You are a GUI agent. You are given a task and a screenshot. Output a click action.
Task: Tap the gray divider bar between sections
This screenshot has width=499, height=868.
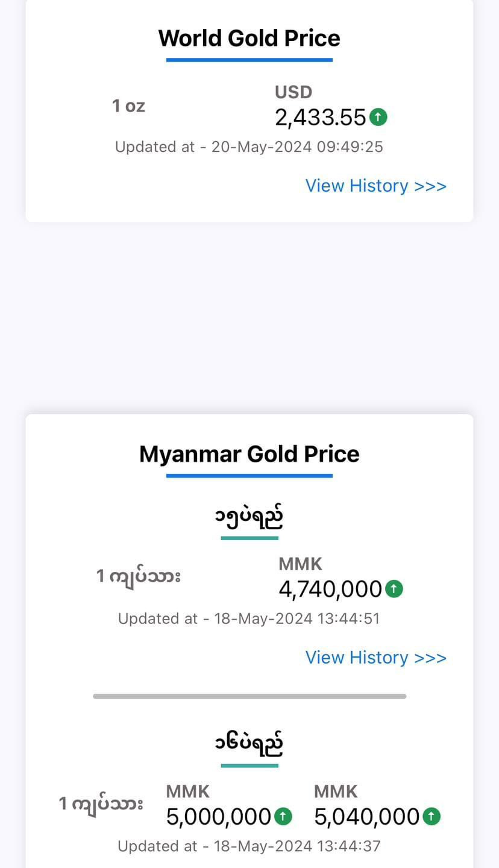[x=249, y=696]
